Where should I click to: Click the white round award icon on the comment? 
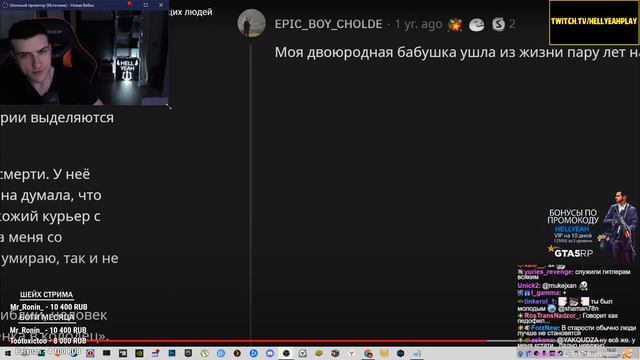point(476,24)
